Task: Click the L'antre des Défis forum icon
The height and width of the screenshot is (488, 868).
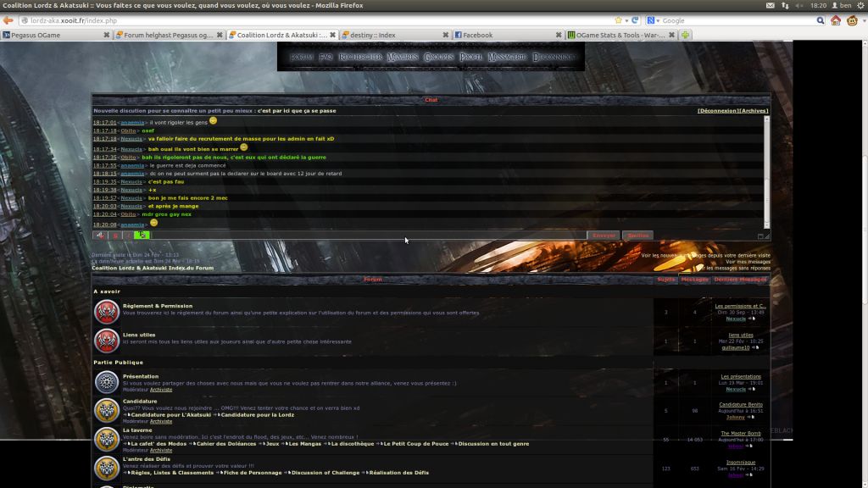Action: [106, 468]
